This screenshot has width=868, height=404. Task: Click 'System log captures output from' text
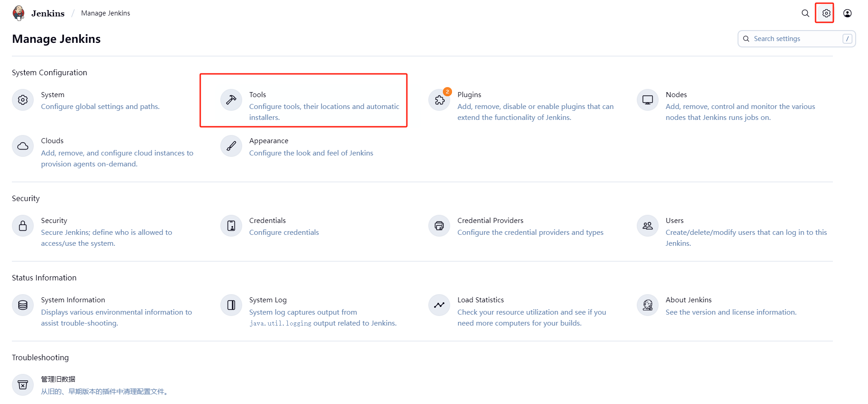[x=323, y=317]
